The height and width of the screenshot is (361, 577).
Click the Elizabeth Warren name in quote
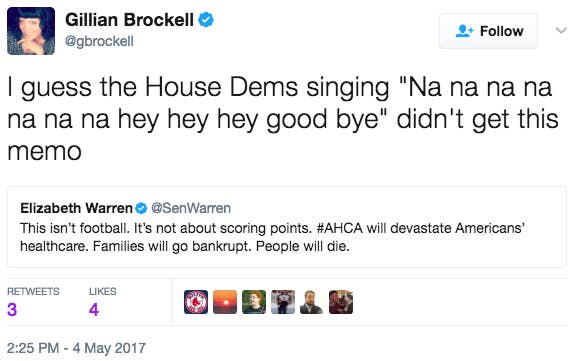[76, 208]
